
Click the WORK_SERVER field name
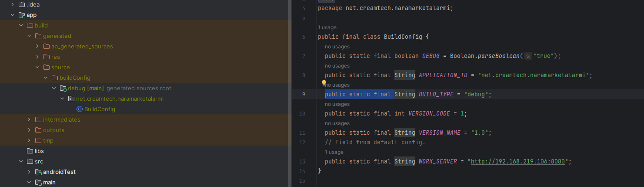(438, 161)
